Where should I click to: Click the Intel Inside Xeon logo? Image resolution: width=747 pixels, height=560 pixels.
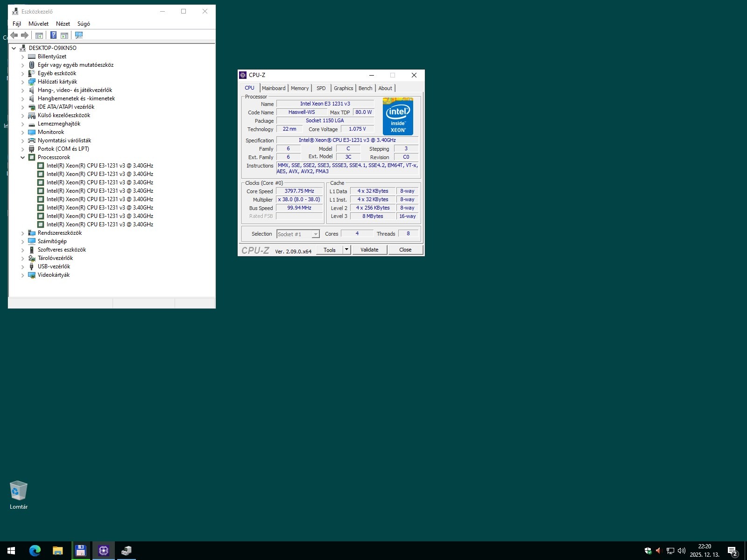pos(398,116)
